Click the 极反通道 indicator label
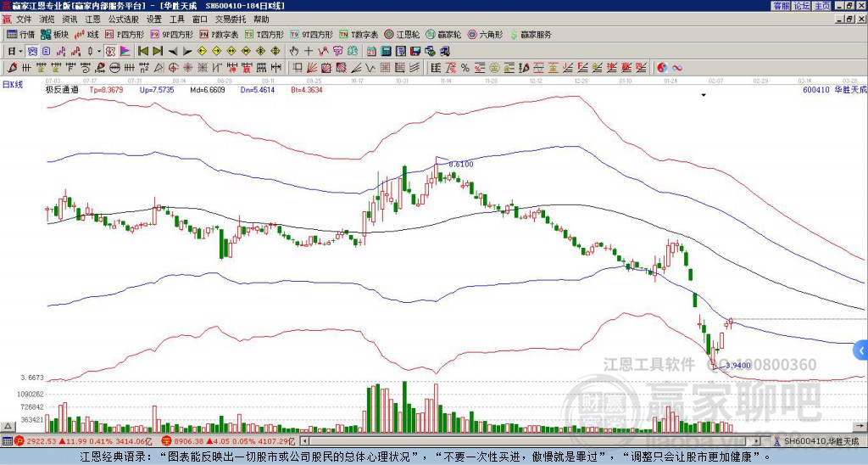Screen dimensions: 868x465 pos(62,89)
